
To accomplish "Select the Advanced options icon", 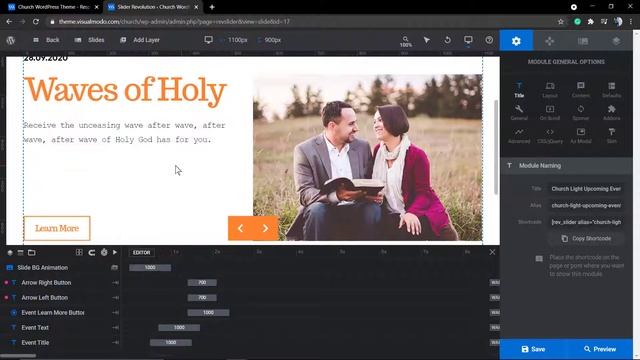I will [x=519, y=136].
